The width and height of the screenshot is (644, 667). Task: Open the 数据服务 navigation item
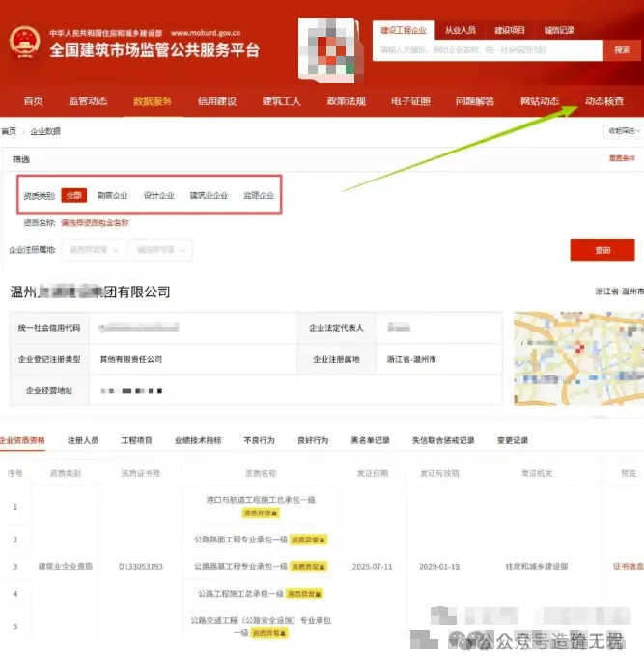click(153, 101)
